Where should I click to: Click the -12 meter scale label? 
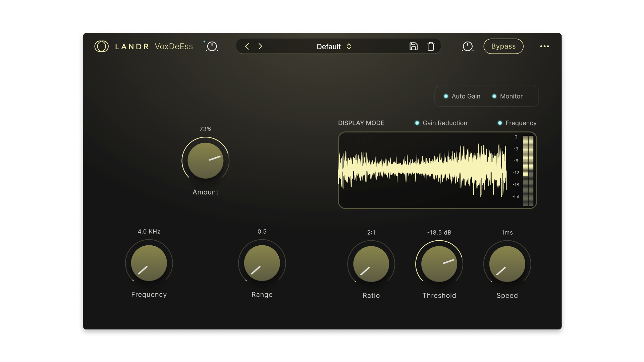pyautogui.click(x=516, y=173)
